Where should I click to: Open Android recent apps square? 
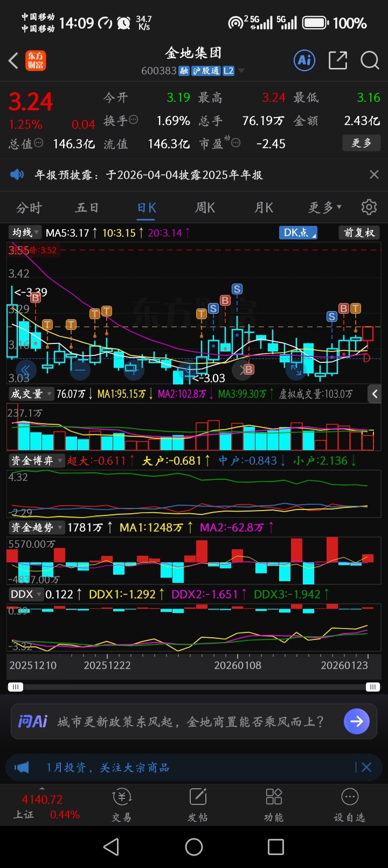[276, 846]
